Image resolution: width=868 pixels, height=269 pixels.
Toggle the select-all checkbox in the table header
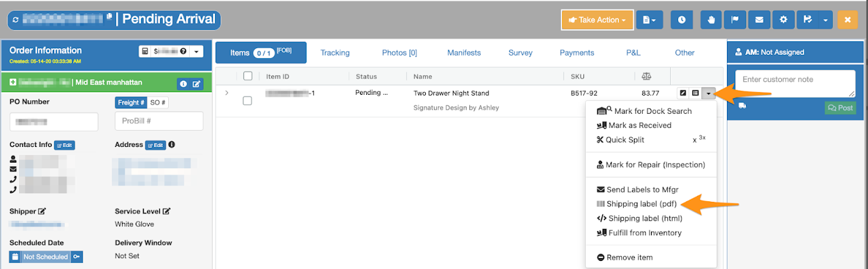point(248,76)
